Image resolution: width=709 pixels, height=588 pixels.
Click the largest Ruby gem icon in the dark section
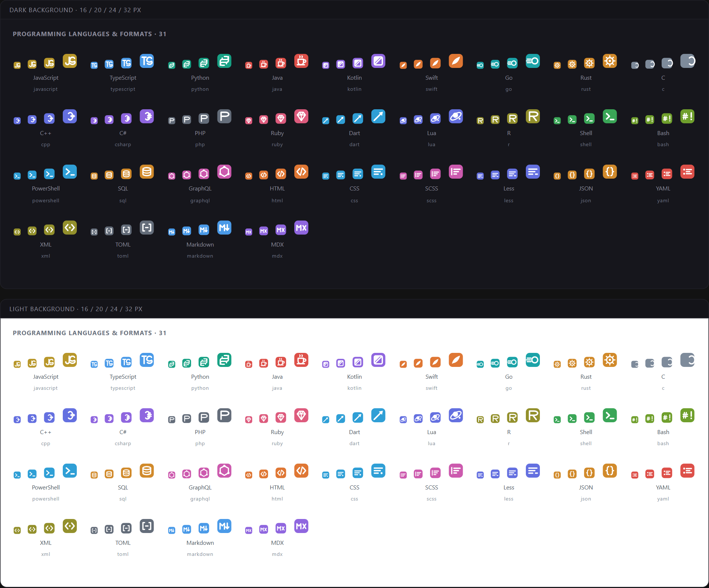point(301,116)
